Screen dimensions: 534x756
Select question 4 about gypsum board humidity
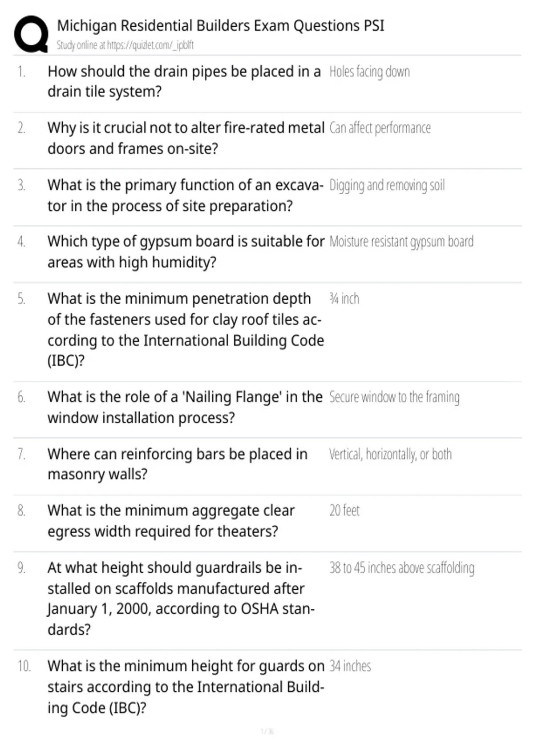(186, 252)
